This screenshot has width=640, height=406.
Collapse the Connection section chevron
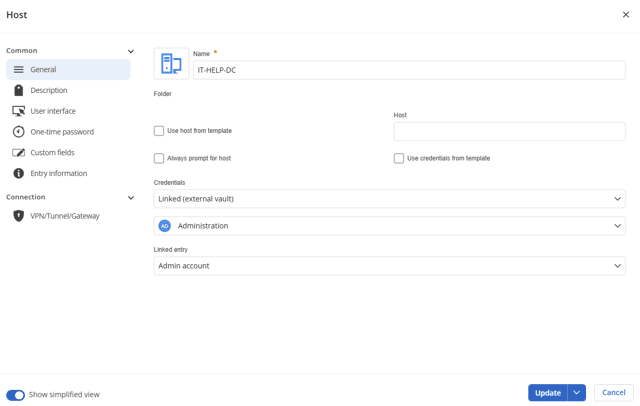click(x=131, y=198)
